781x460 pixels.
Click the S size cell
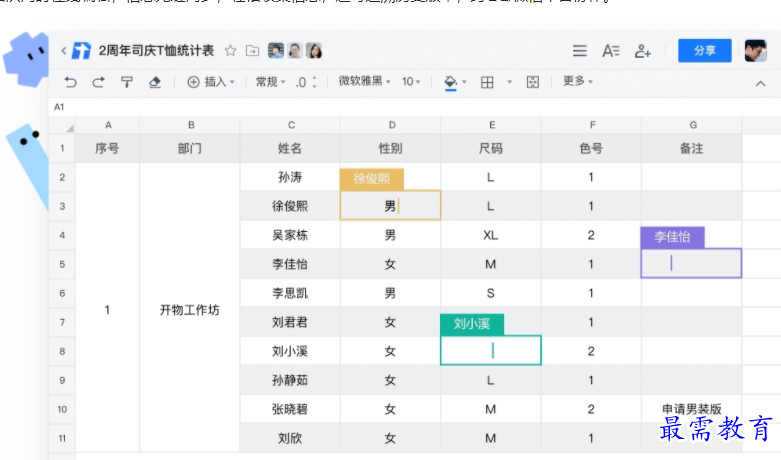click(x=491, y=293)
